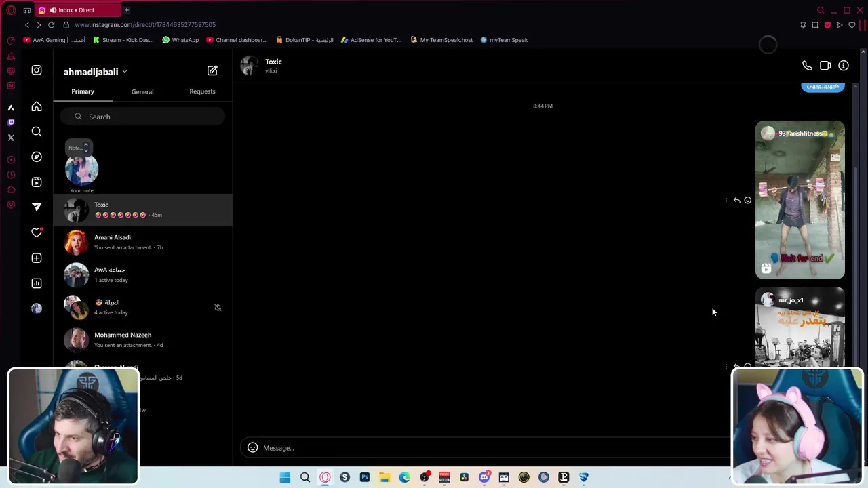Open Photoshop from the taskbar

pyautogui.click(x=364, y=477)
